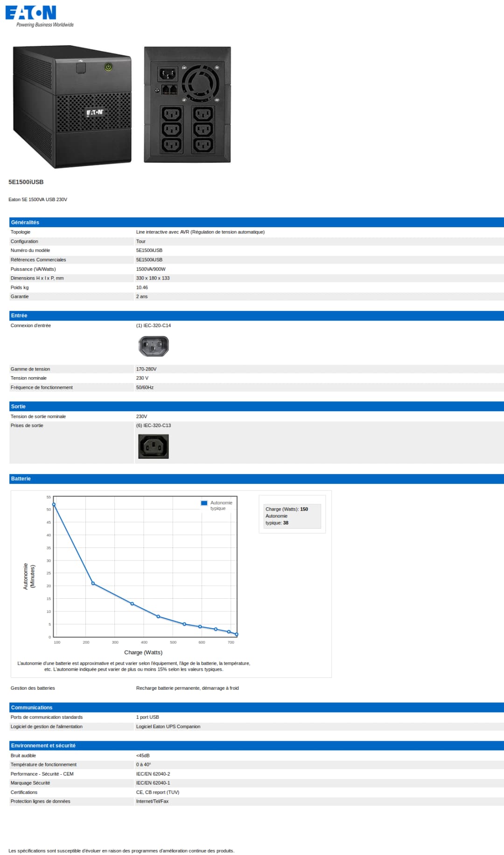The width and height of the screenshot is (504, 855).
Task: Click the 'Eaton 5E 1500VA USB 230V' description
Action: pyautogui.click(x=38, y=200)
